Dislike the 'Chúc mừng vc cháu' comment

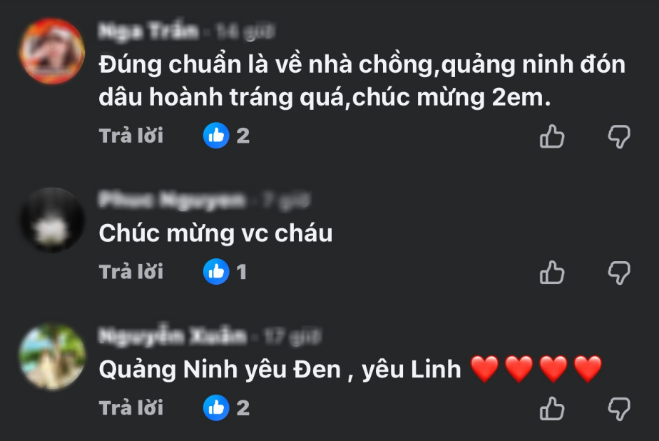(x=619, y=273)
